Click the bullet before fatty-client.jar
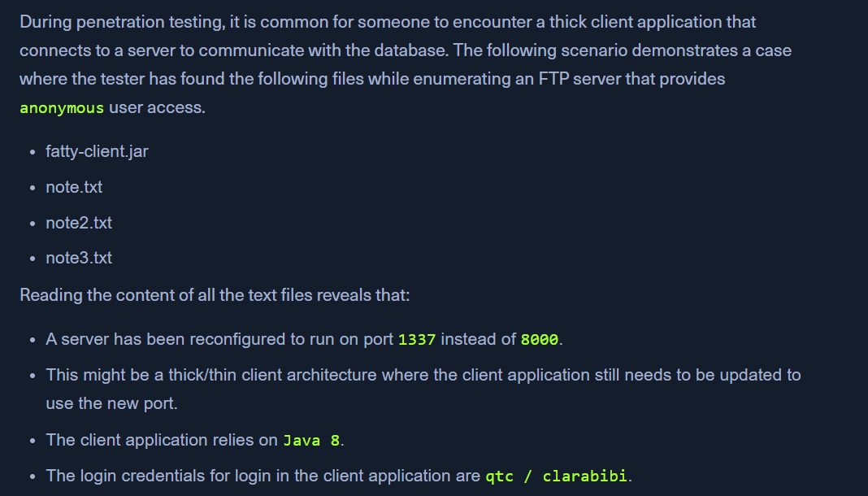 point(33,152)
